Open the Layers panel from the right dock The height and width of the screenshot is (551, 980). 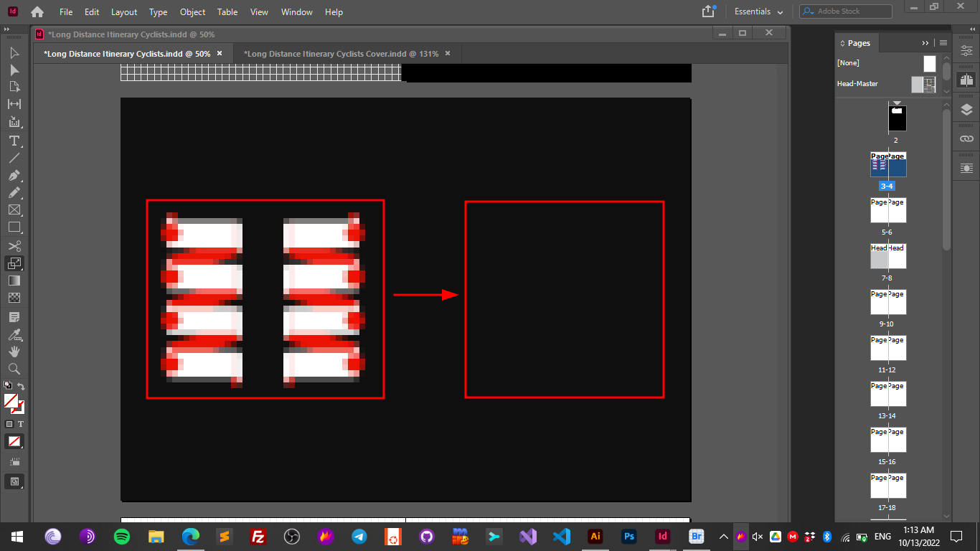[x=968, y=110]
